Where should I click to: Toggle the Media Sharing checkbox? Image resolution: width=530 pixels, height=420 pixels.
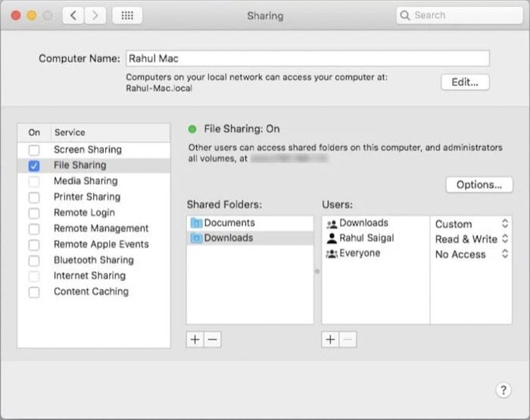34,182
